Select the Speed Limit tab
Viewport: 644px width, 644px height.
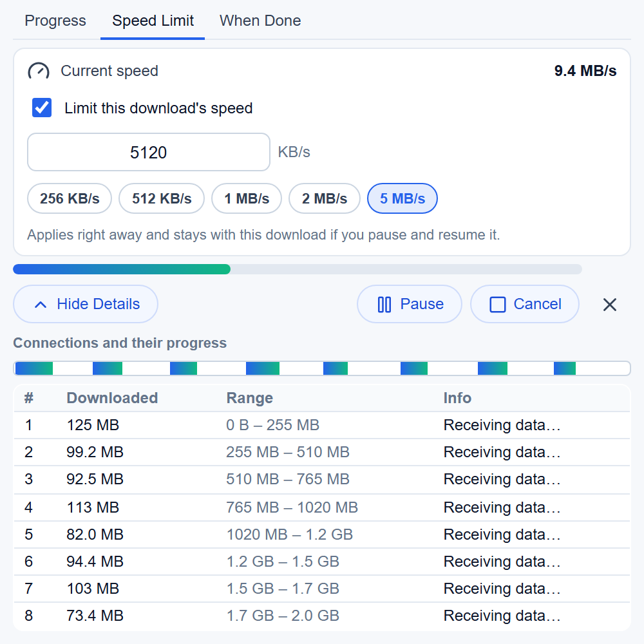click(x=153, y=21)
